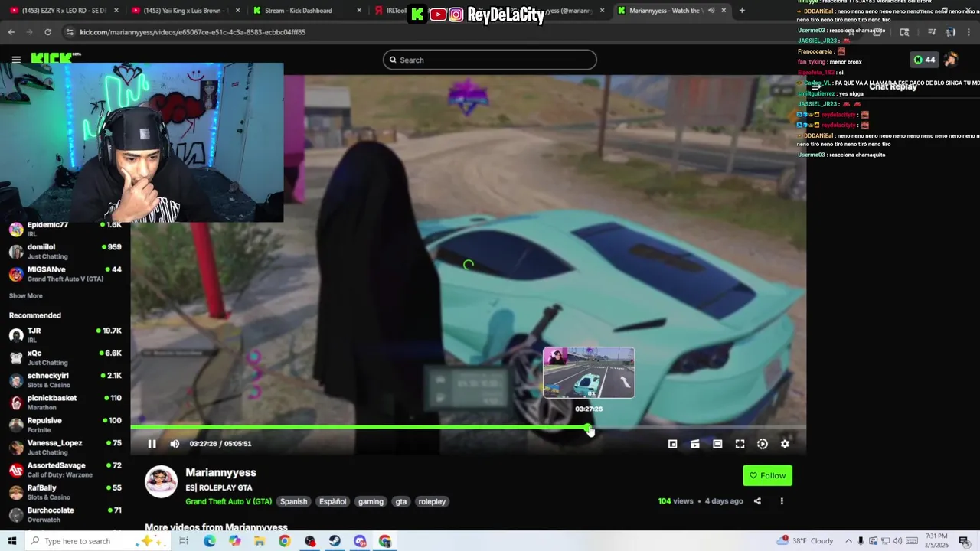The height and width of the screenshot is (551, 980).
Task: Enter fullscreen mode on video
Action: pos(740,444)
